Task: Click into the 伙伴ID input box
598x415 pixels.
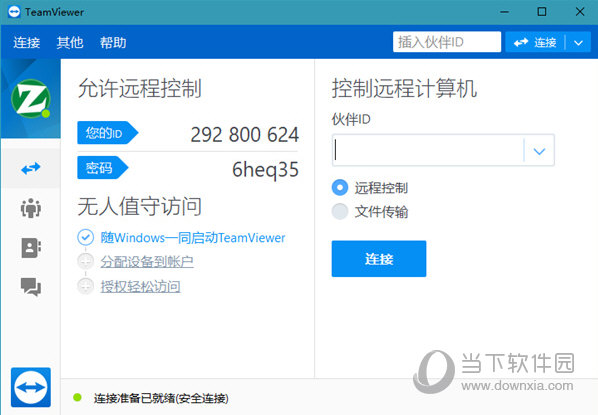Action: (429, 150)
